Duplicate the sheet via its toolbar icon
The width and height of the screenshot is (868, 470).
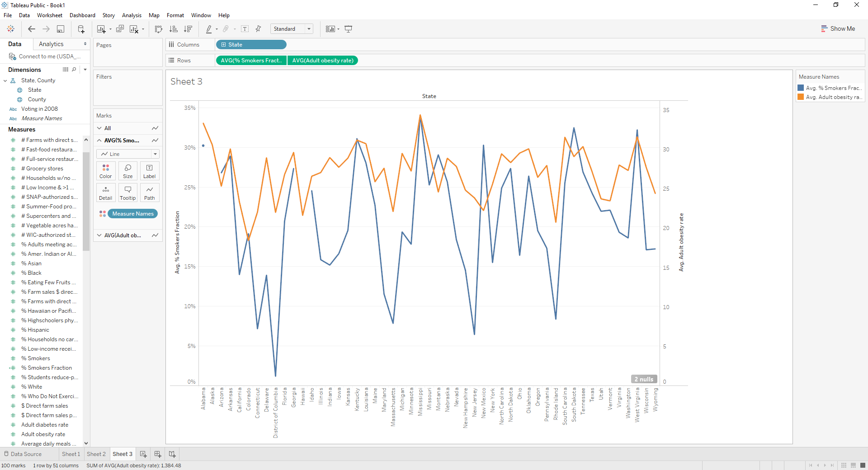point(119,28)
